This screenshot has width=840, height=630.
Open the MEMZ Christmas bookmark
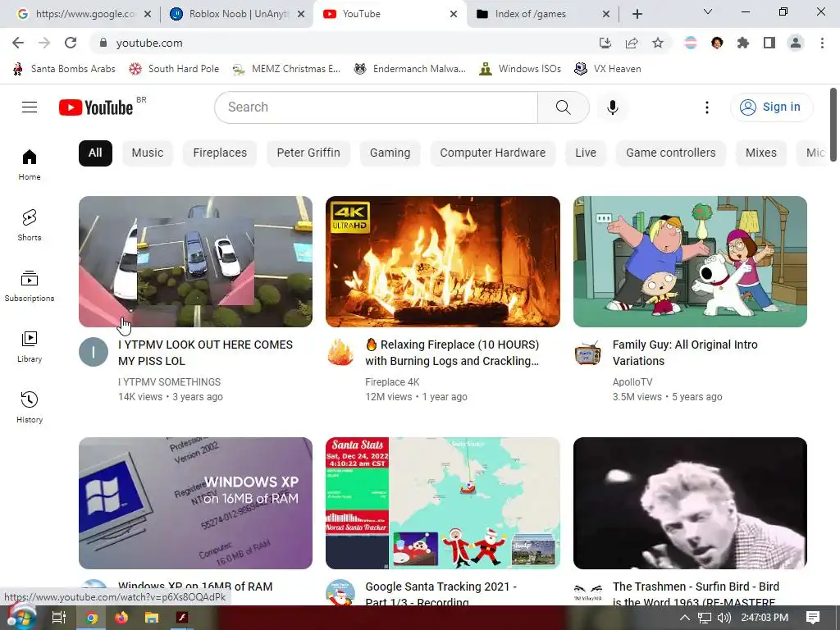[x=287, y=69]
